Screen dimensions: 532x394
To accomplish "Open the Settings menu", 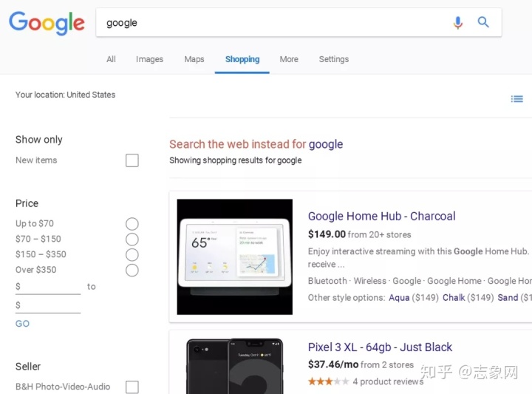I will pyautogui.click(x=334, y=59).
